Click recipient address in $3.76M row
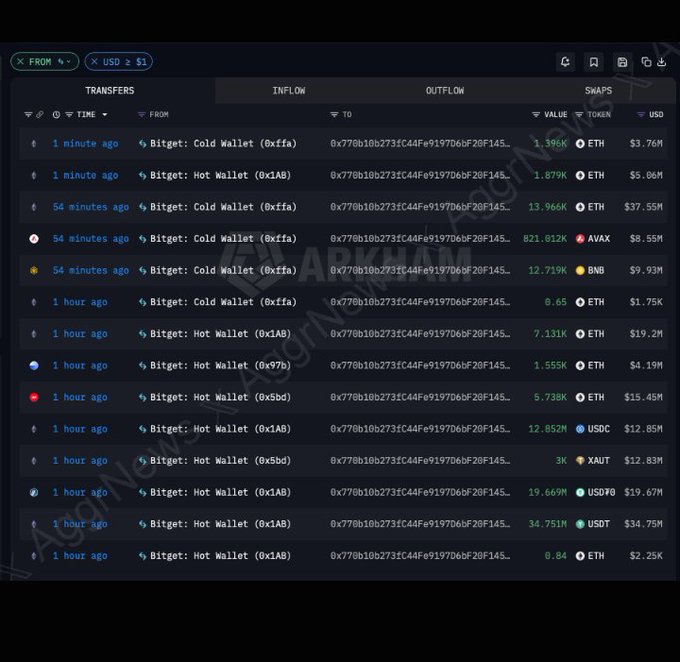Viewport: 680px width, 662px height. (420, 144)
